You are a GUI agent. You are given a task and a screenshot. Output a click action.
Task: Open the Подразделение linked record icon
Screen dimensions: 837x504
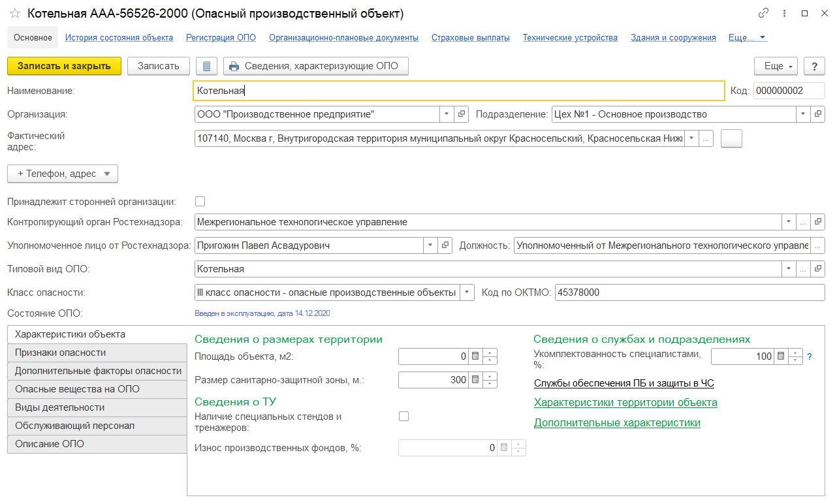coord(817,114)
